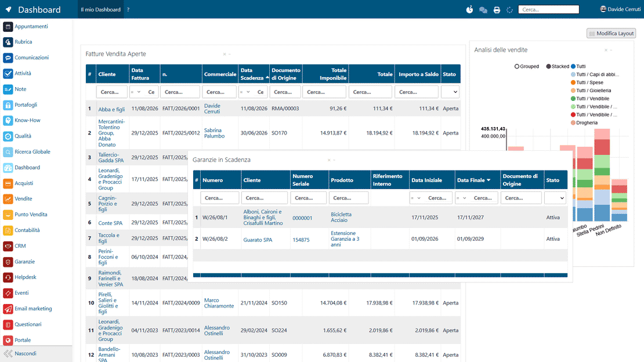Click the global Cerca search box in the top bar
Image resolution: width=644 pixels, height=362 pixels.
coord(548,9)
